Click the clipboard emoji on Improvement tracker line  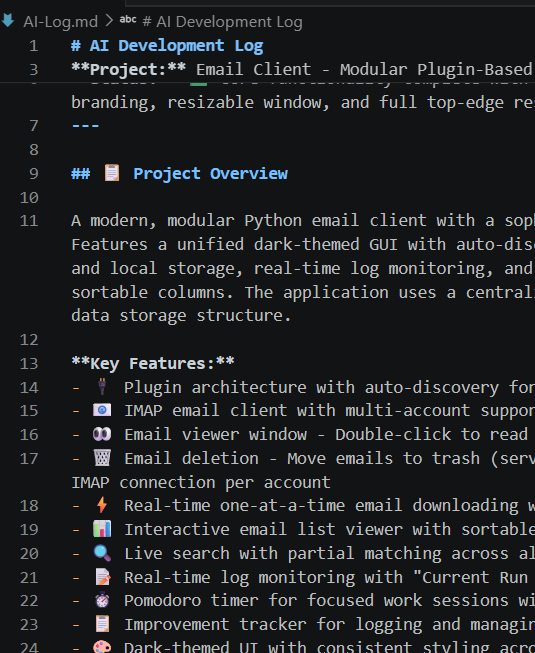point(102,624)
